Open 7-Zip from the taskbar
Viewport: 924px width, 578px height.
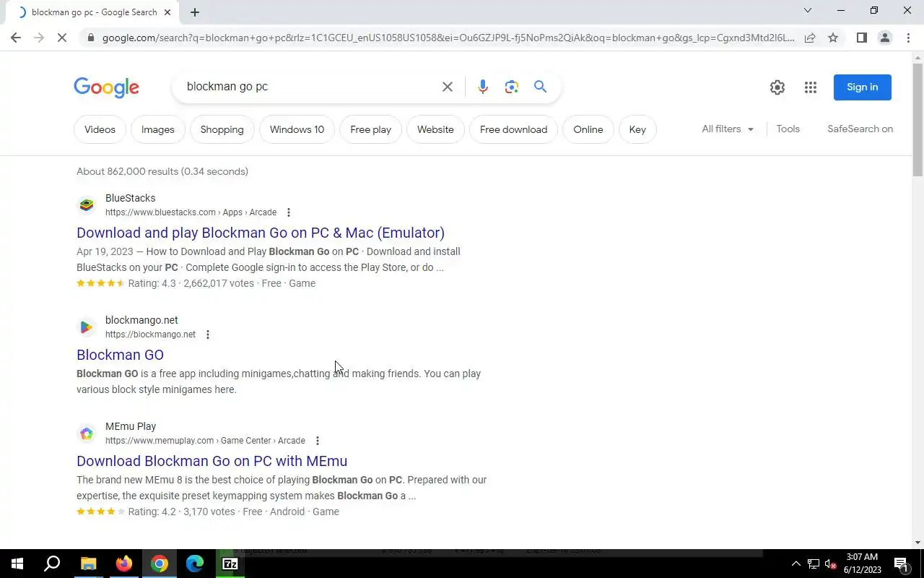tap(230, 564)
